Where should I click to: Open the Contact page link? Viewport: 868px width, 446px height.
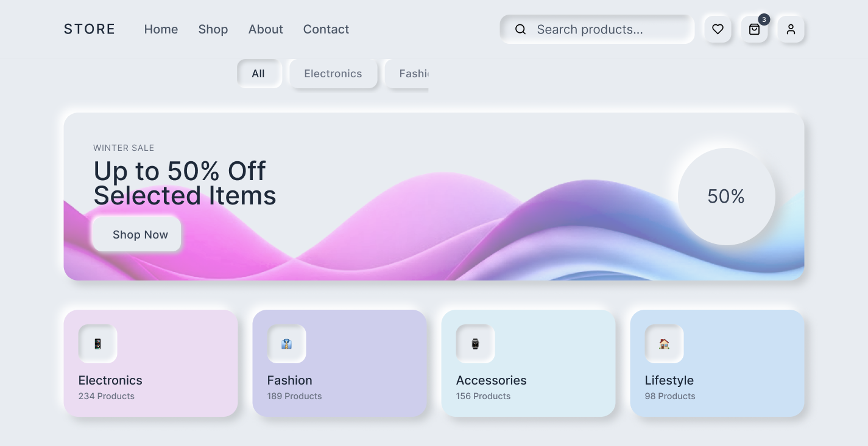pos(326,29)
